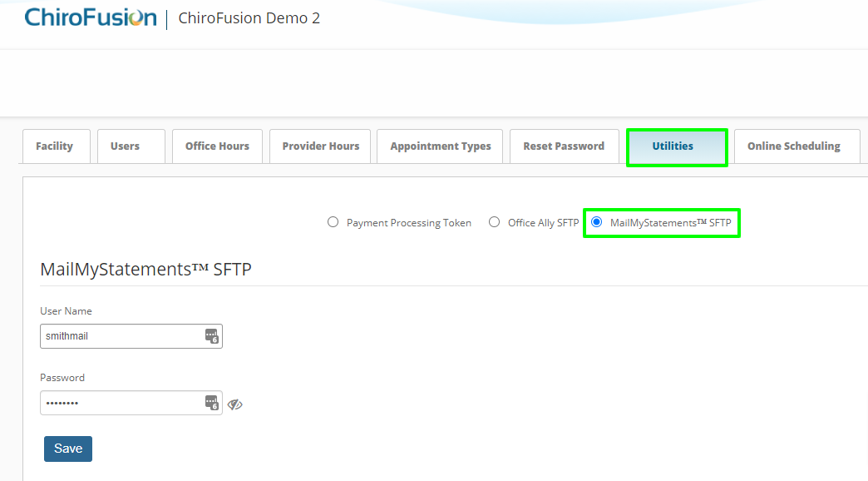Click password manager icon in Password field
The width and height of the screenshot is (868, 481).
click(x=211, y=403)
